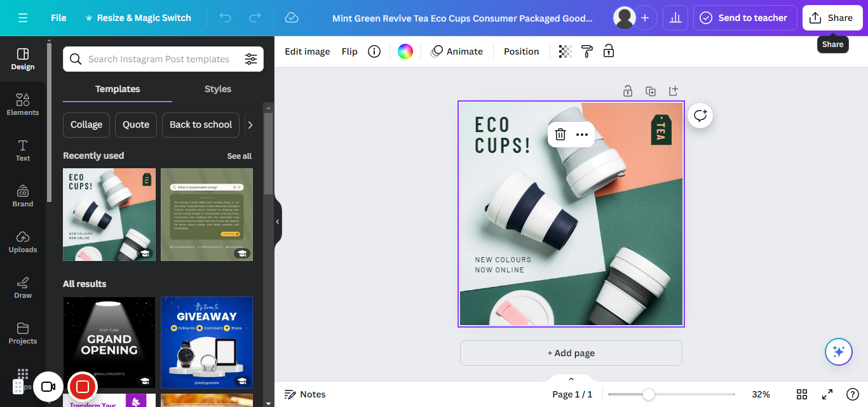Open the image info icon
The image size is (868, 407).
click(x=374, y=51)
